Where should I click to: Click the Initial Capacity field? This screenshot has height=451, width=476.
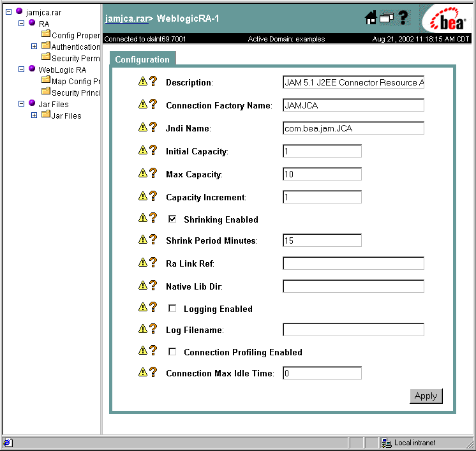[x=322, y=151]
